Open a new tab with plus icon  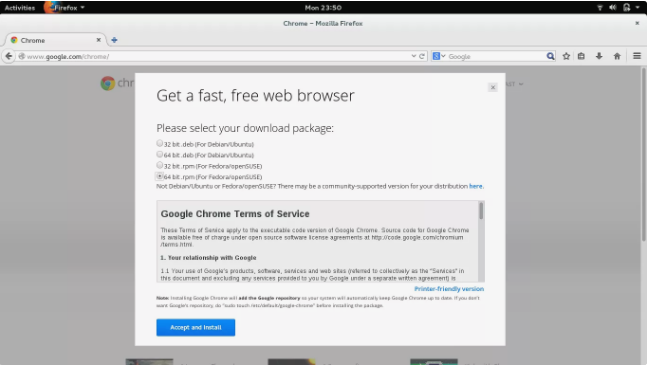pyautogui.click(x=114, y=40)
